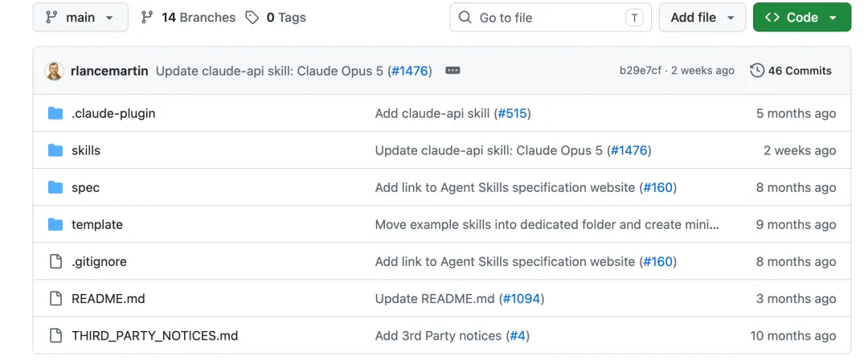
Task: Click the branches icon beside 14 Branches
Action: tap(147, 18)
